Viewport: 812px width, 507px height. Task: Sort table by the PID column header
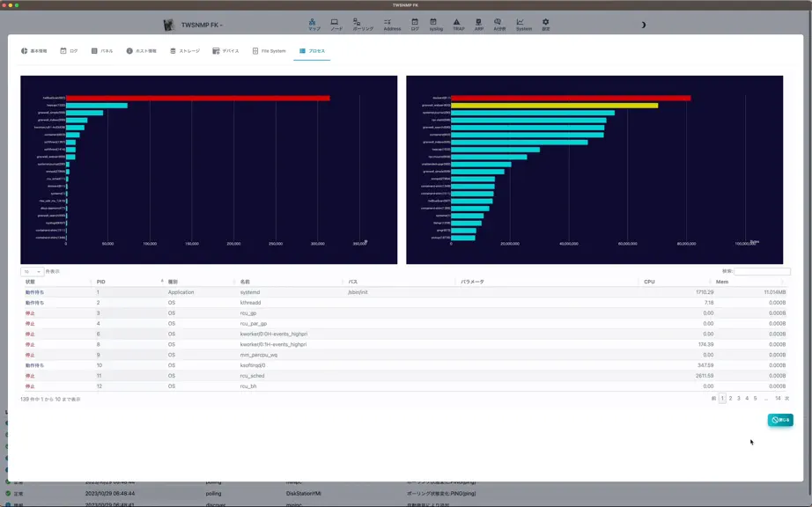[x=129, y=282]
